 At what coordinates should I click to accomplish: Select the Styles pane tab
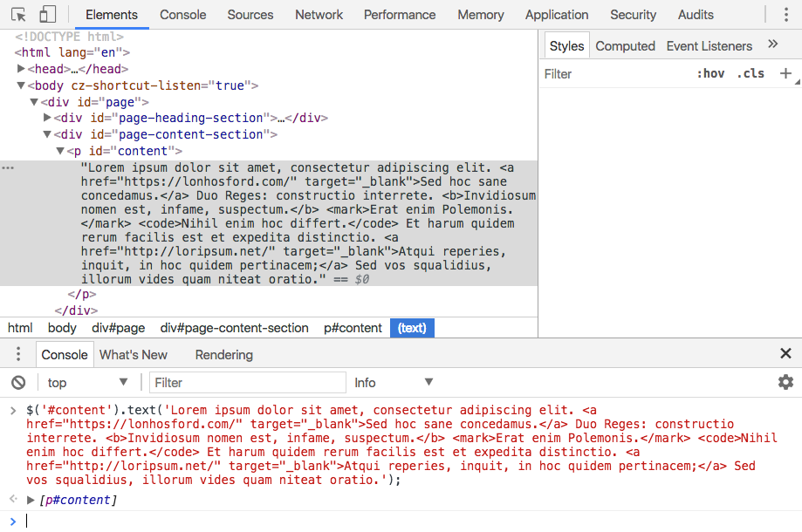click(566, 46)
